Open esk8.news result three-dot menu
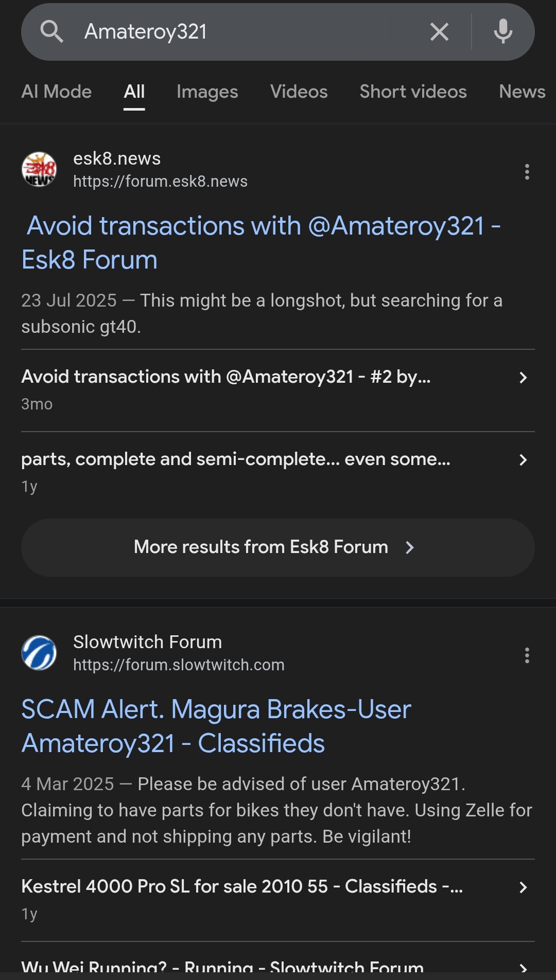Image resolution: width=556 pixels, height=980 pixels. pos(527,172)
